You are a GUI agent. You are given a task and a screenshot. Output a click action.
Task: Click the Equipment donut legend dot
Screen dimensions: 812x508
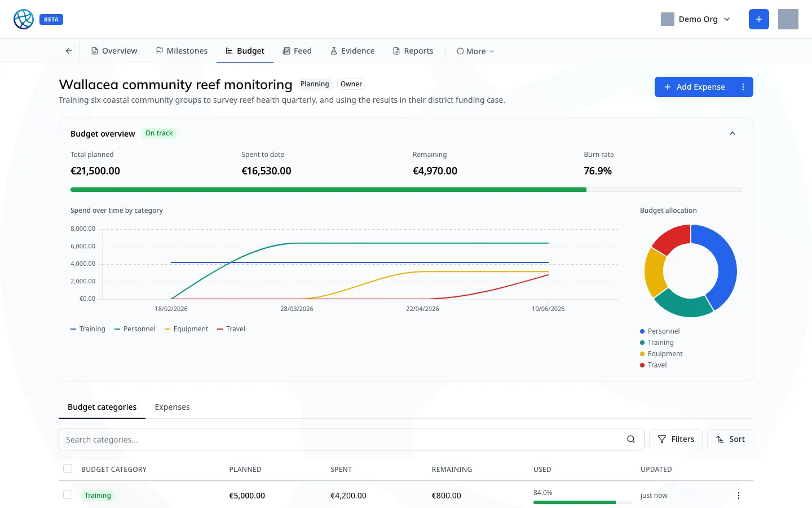click(642, 354)
